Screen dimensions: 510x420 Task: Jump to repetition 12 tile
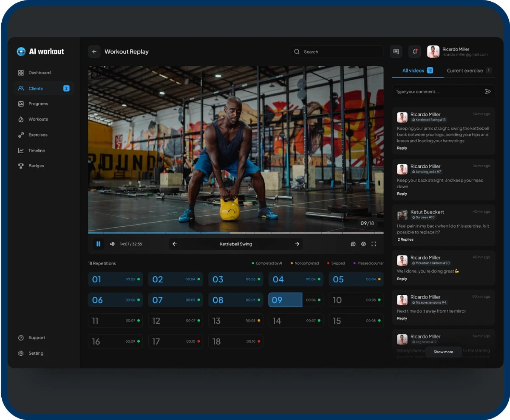[x=175, y=321]
